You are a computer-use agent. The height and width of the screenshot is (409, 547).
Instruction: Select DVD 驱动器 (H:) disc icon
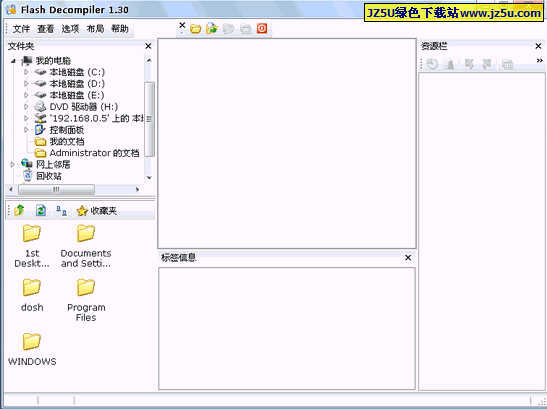coord(40,106)
